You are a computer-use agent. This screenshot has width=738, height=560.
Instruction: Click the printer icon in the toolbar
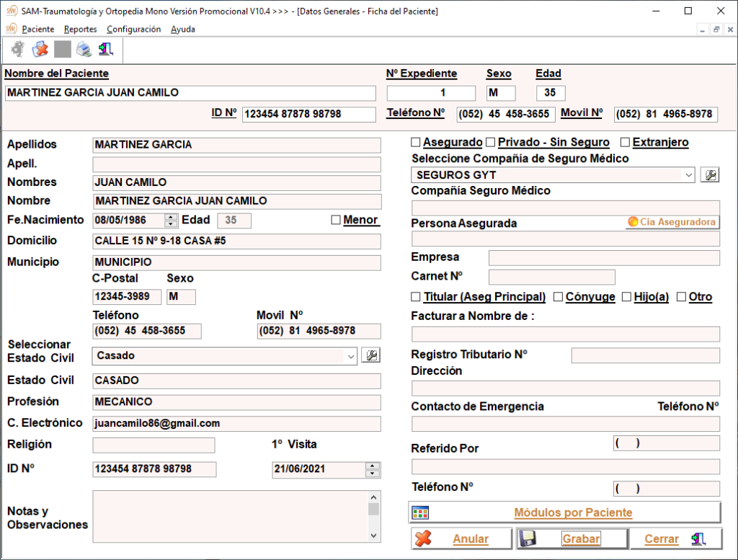click(84, 50)
